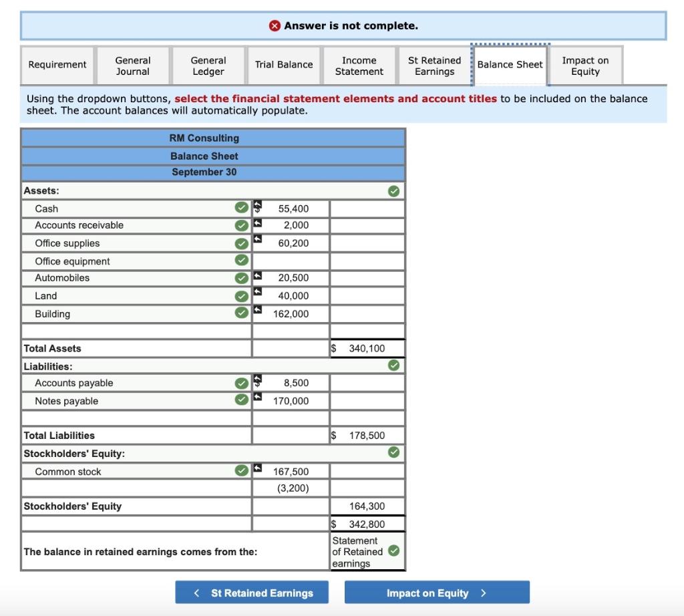The height and width of the screenshot is (616, 684).
Task: Select empty account row below Common stock
Action: [136, 488]
